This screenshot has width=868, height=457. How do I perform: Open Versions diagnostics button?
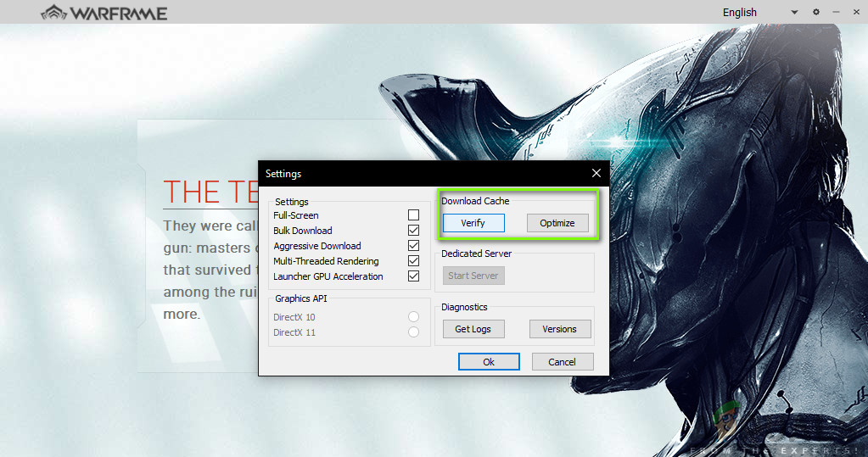point(560,329)
